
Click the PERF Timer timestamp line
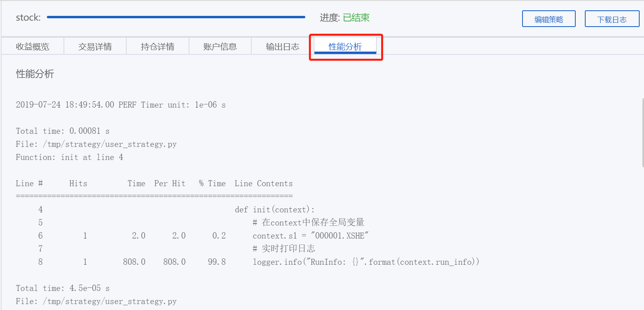120,104
